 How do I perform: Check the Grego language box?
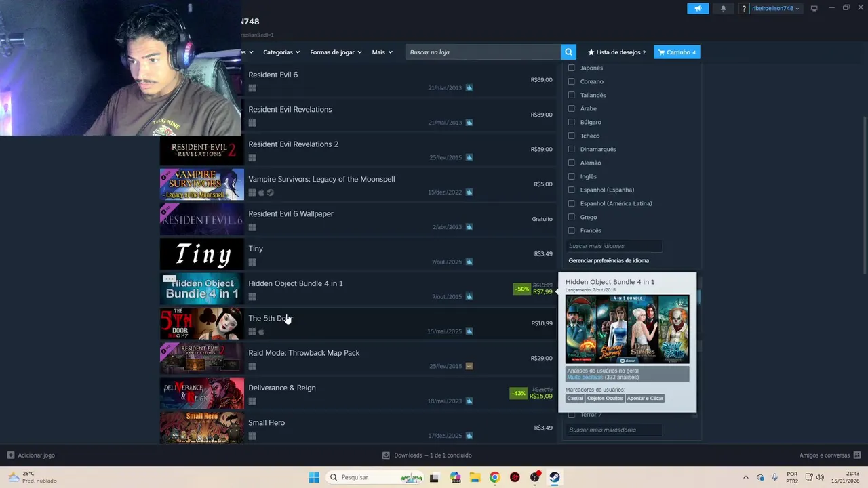(571, 217)
